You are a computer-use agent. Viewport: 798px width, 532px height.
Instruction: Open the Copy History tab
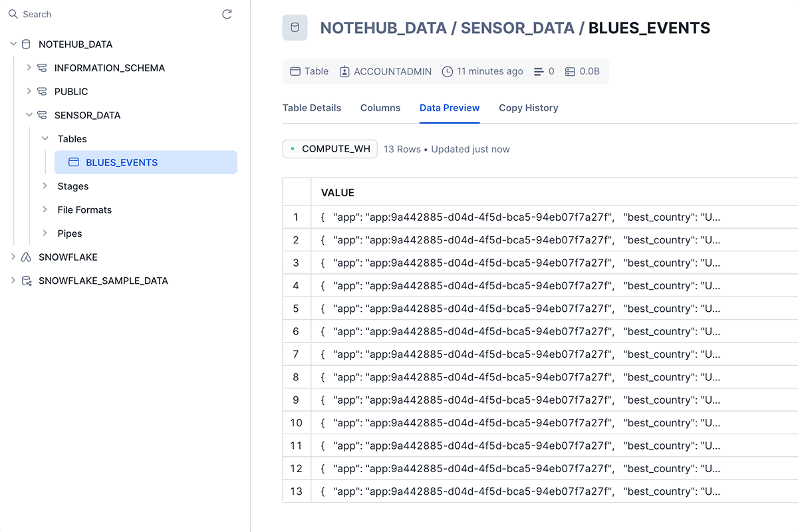pyautogui.click(x=529, y=108)
